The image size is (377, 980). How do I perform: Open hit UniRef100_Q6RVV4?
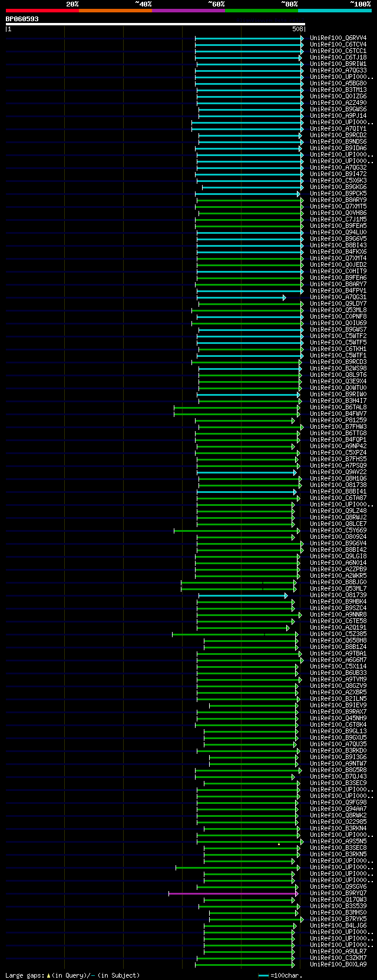(338, 38)
